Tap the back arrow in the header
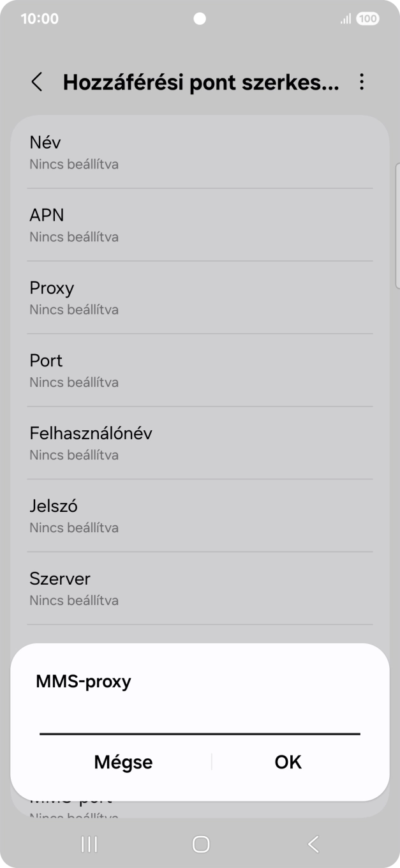 click(x=36, y=82)
